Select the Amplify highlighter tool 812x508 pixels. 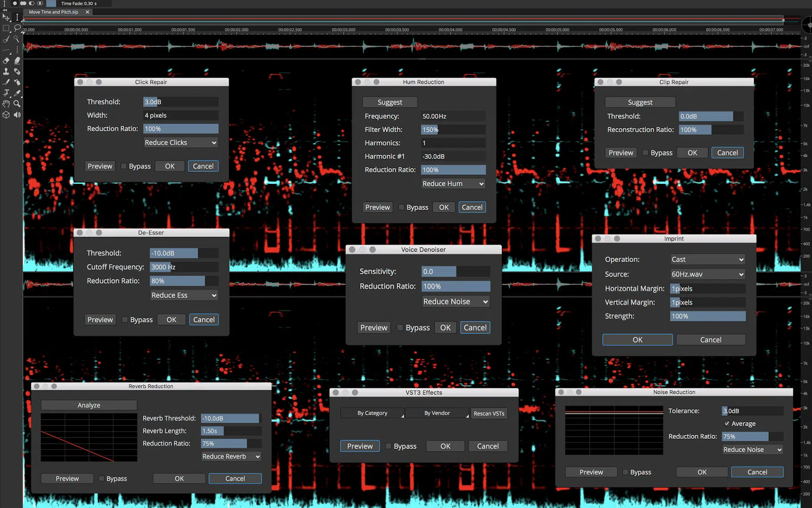pyautogui.click(x=17, y=61)
